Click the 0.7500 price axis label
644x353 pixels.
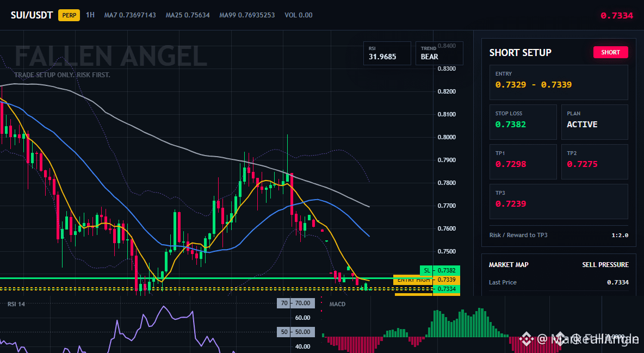coord(447,251)
